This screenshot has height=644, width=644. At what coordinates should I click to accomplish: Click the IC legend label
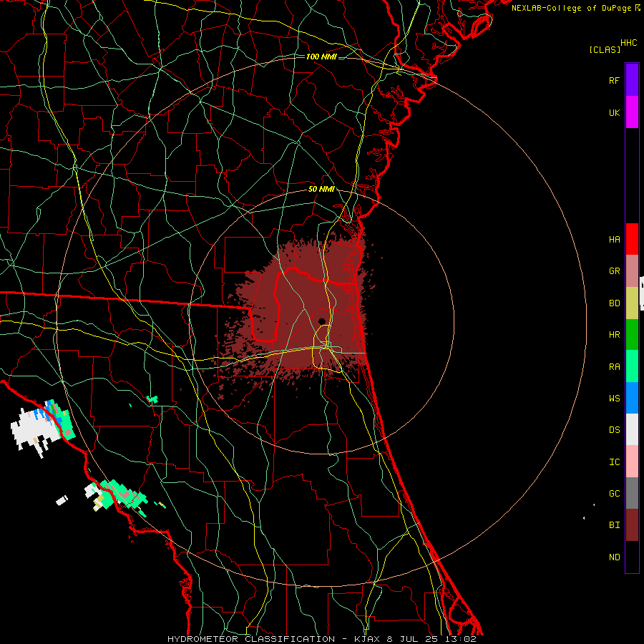(615, 462)
